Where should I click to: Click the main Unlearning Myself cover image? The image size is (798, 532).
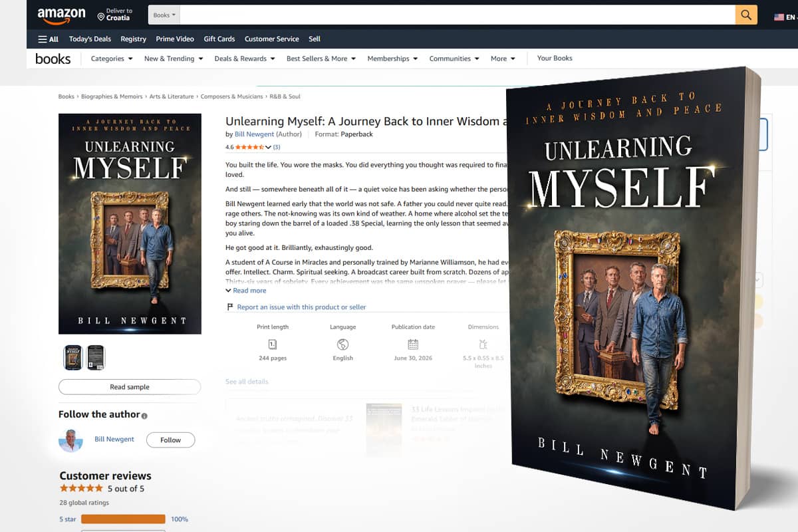(x=130, y=224)
